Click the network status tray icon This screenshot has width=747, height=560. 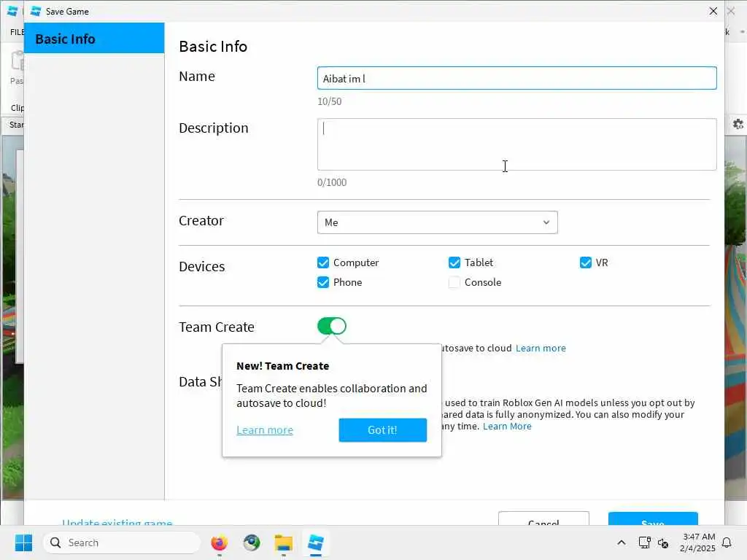644,542
